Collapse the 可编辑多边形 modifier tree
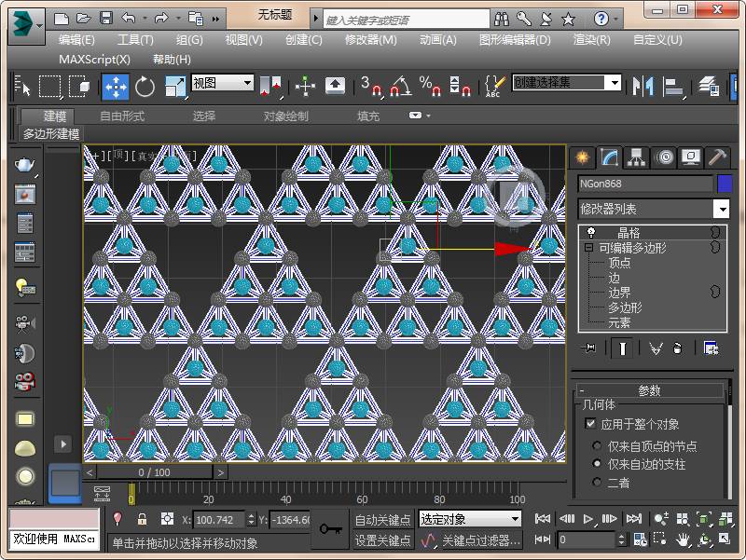The image size is (746, 560). pyautogui.click(x=589, y=247)
